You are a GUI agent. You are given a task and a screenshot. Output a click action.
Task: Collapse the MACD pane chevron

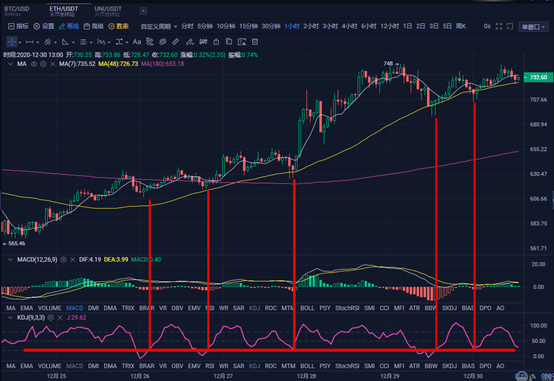click(10, 259)
